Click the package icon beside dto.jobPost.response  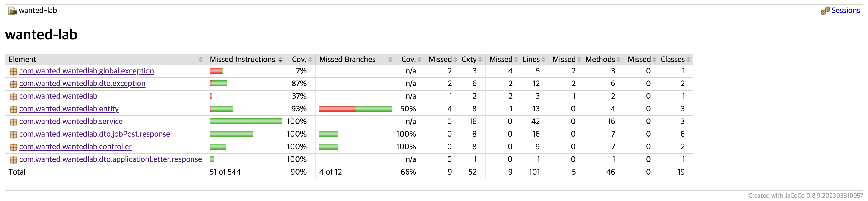[x=14, y=134]
